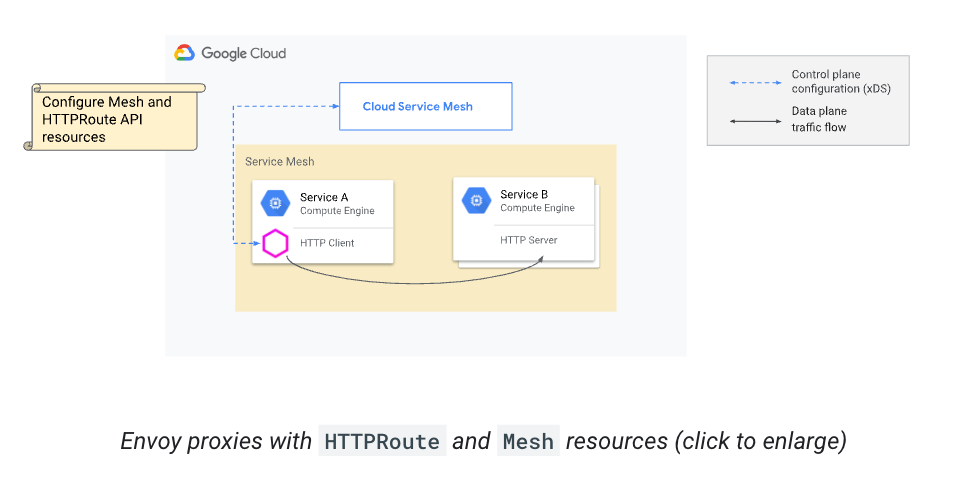Click "Envoy proxies with" caption text
955x477 pixels.
216,440
